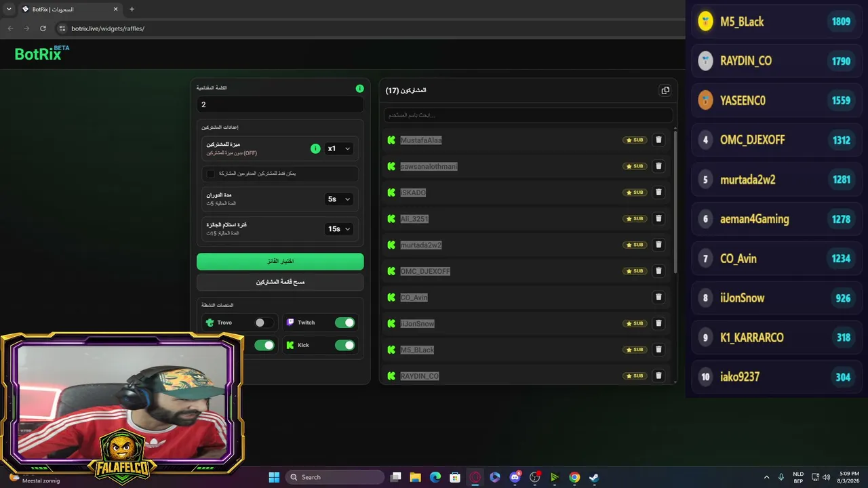Open the 5s spin duration dropdown
The width and height of the screenshot is (868, 488).
tap(338, 199)
